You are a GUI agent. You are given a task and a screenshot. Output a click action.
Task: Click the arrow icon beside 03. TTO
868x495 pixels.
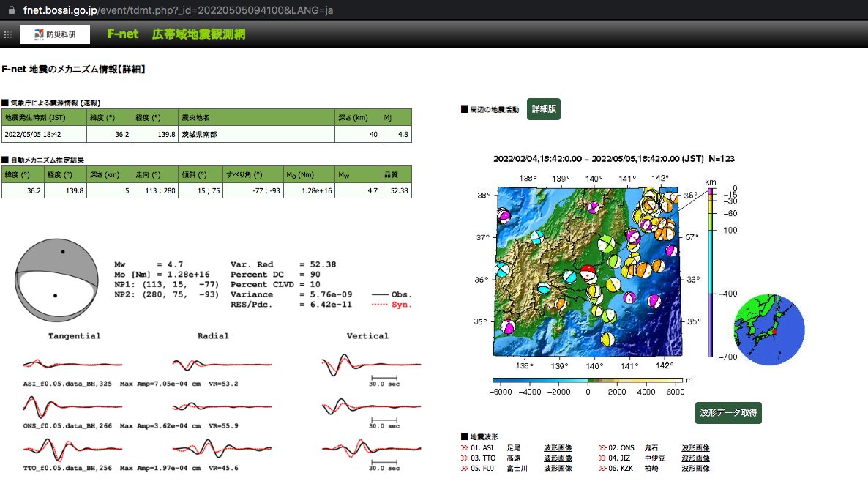(x=465, y=458)
